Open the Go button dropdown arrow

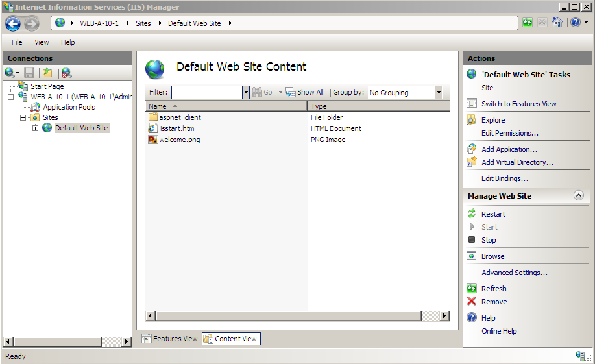click(x=280, y=92)
